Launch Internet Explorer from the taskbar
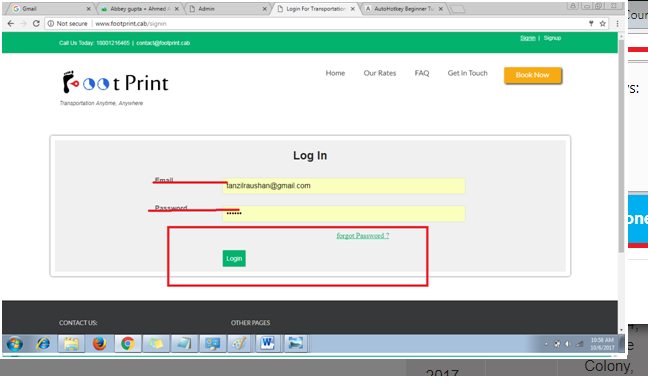Image resolution: width=648 pixels, height=384 pixels. tap(43, 343)
